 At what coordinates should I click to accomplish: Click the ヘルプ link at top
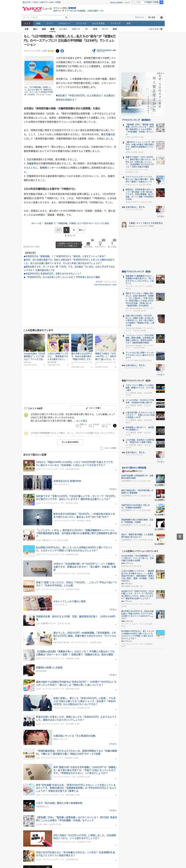(127, 2)
